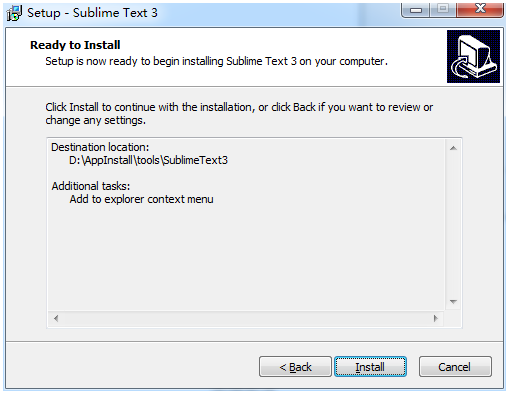Click the right arrow of the horizontal scrollbar
Screen dimensions: 510x395
(436, 318)
